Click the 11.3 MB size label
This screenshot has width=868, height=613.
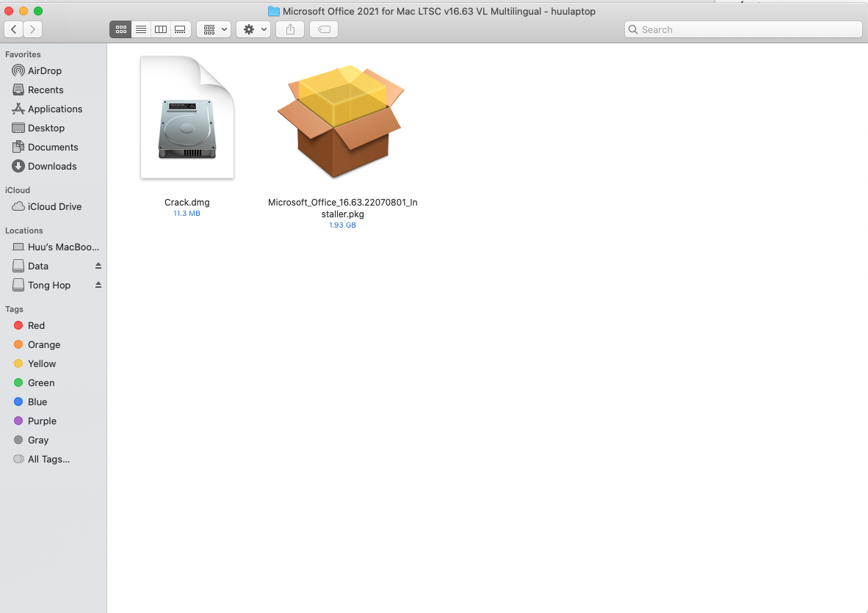tap(187, 214)
